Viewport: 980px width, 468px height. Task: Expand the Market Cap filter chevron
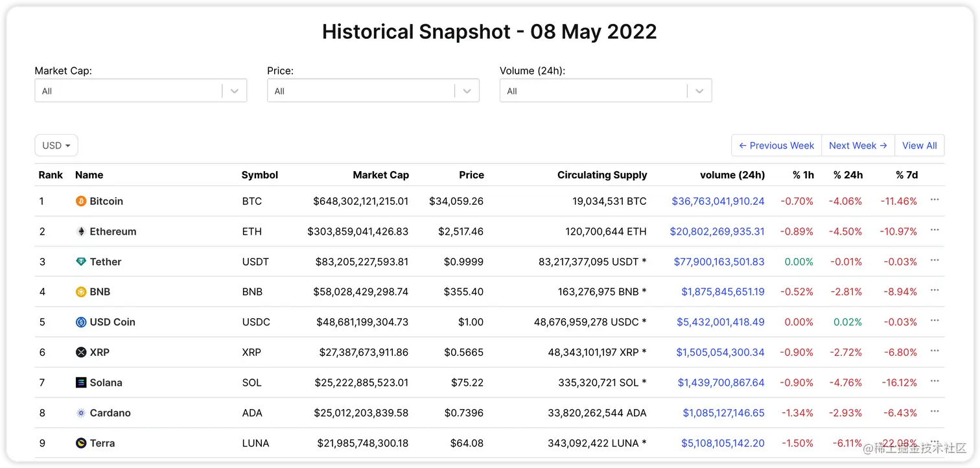pos(235,91)
